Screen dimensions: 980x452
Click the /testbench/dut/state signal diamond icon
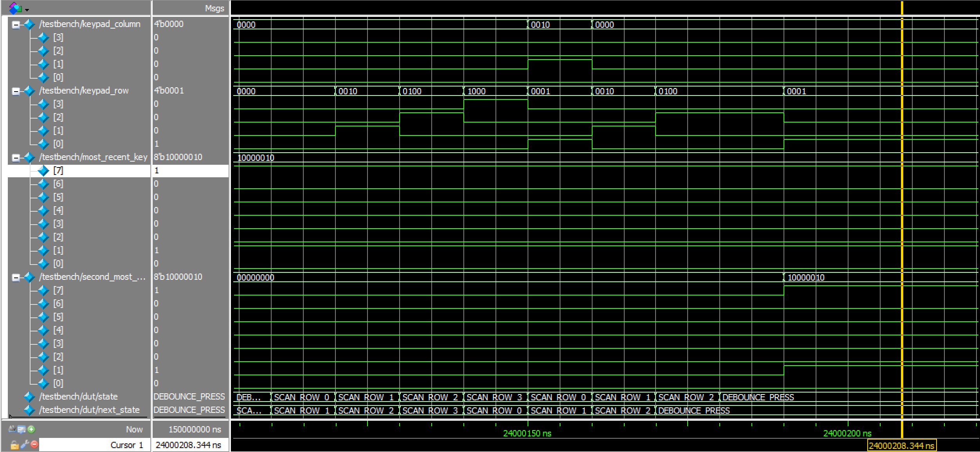coord(29,397)
